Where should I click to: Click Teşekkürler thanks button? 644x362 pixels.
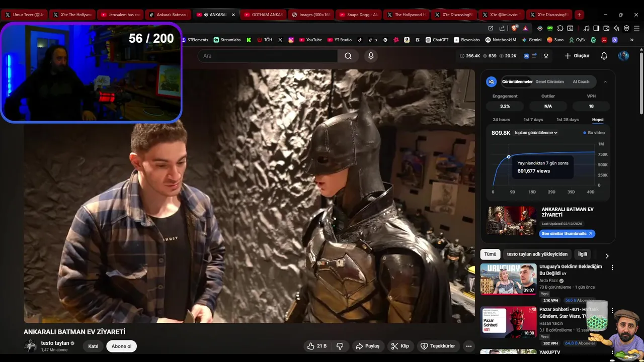pos(438,346)
